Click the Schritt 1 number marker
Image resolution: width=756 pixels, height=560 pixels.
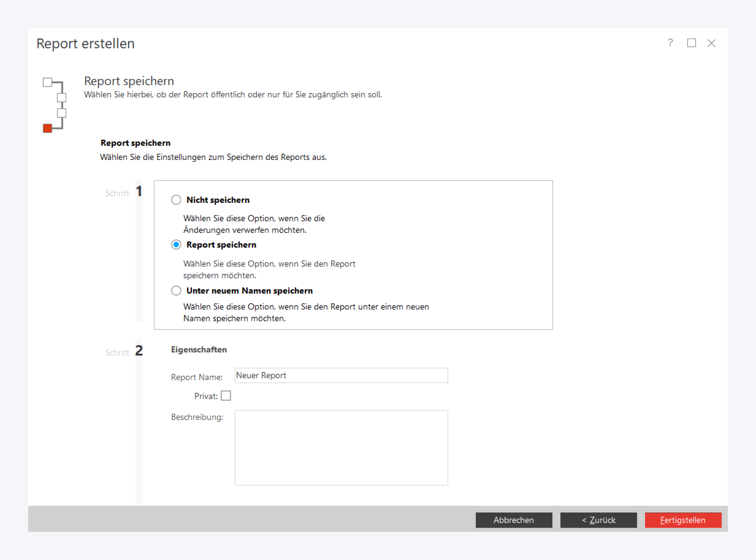[139, 192]
